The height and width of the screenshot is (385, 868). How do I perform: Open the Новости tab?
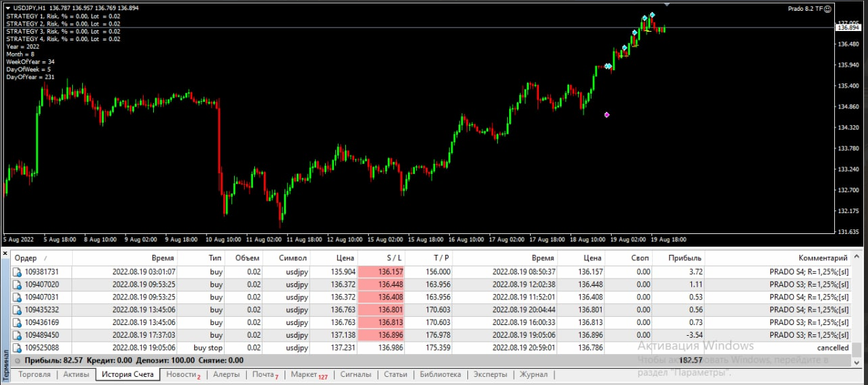pos(183,374)
